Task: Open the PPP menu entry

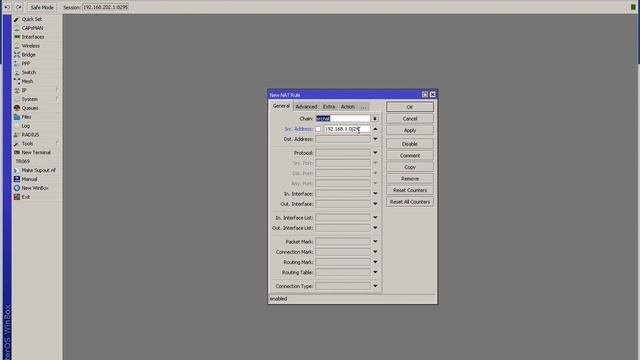Action: click(x=26, y=64)
